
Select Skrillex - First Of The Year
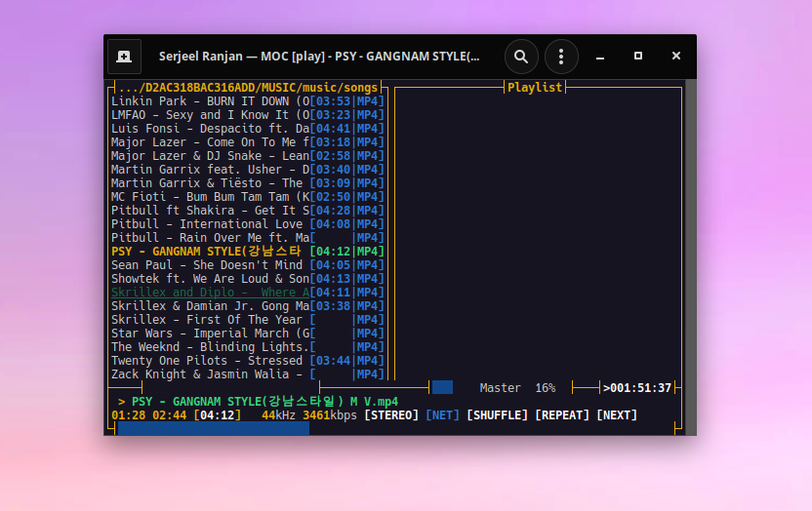click(x=248, y=320)
